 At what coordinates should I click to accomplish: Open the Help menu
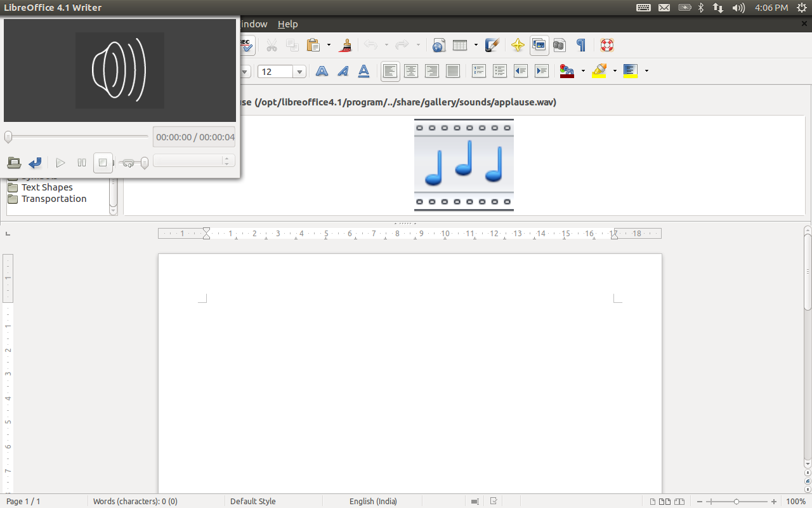click(287, 24)
